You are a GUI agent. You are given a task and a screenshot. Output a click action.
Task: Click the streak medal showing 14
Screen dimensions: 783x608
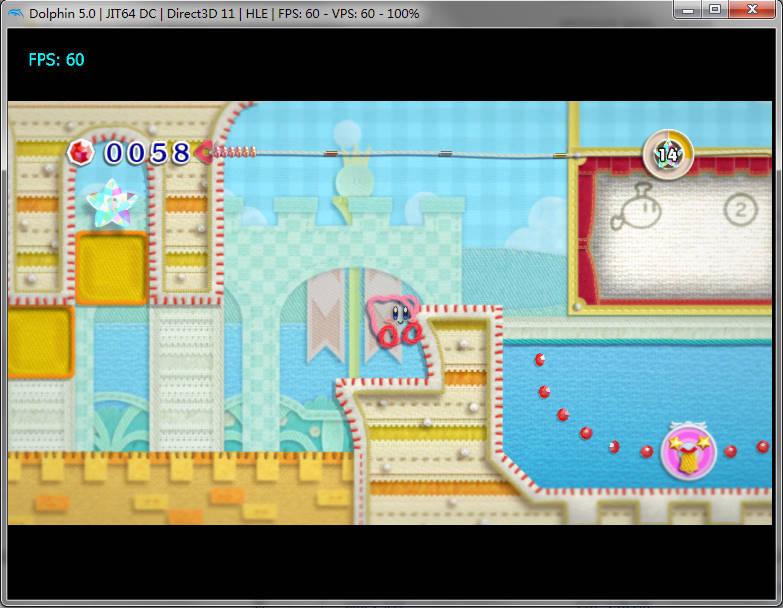tap(668, 154)
